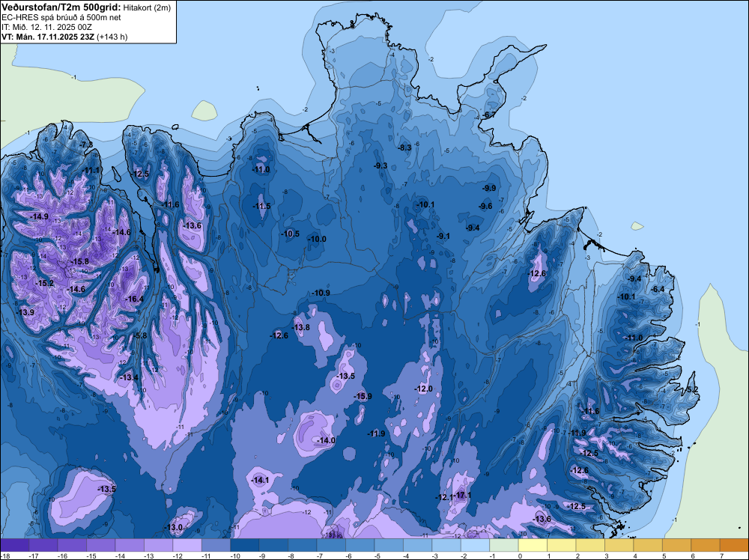Click the legend swatch between -18 and -17

tap(14, 545)
